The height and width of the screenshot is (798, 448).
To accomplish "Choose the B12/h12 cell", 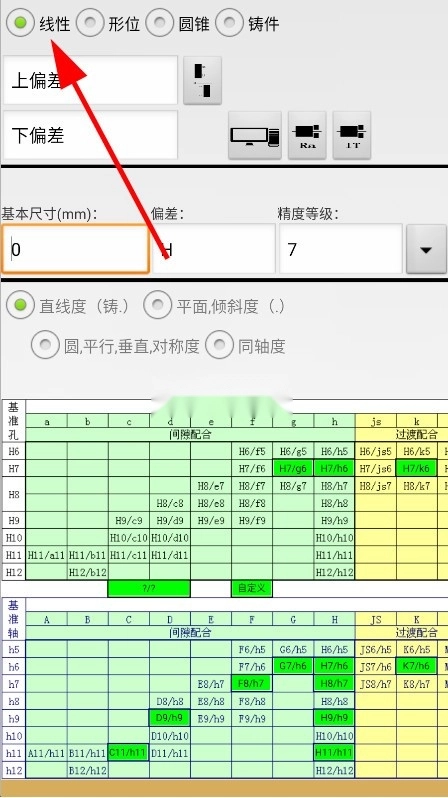I will tap(88, 770).
